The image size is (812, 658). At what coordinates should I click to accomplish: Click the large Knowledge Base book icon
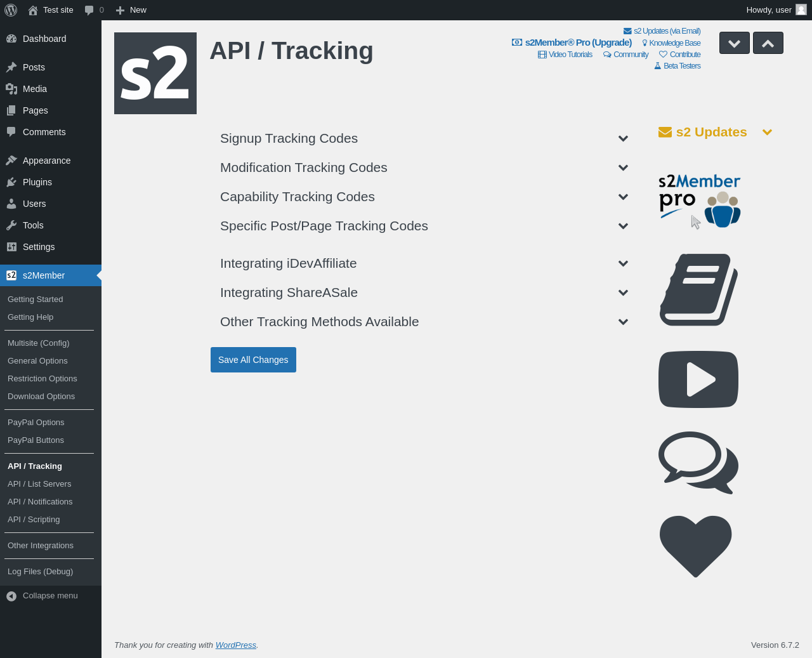(698, 290)
